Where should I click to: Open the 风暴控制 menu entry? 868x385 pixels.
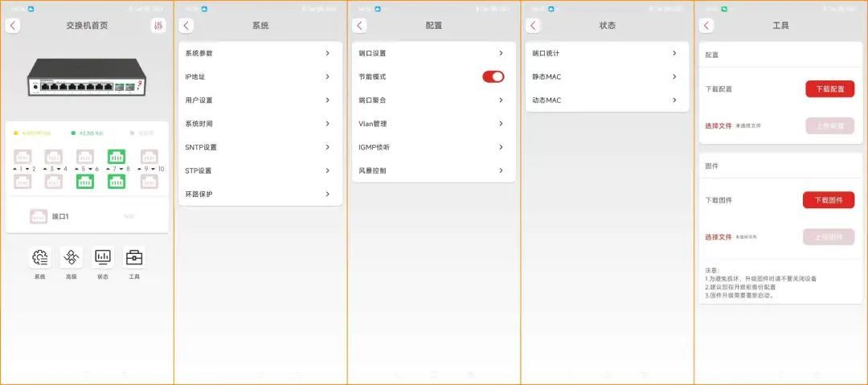click(x=434, y=170)
